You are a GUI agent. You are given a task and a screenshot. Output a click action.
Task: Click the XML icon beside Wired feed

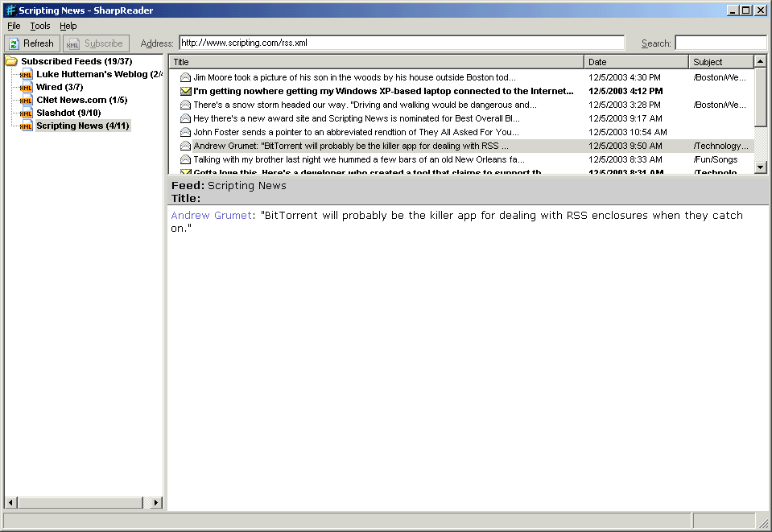click(26, 87)
